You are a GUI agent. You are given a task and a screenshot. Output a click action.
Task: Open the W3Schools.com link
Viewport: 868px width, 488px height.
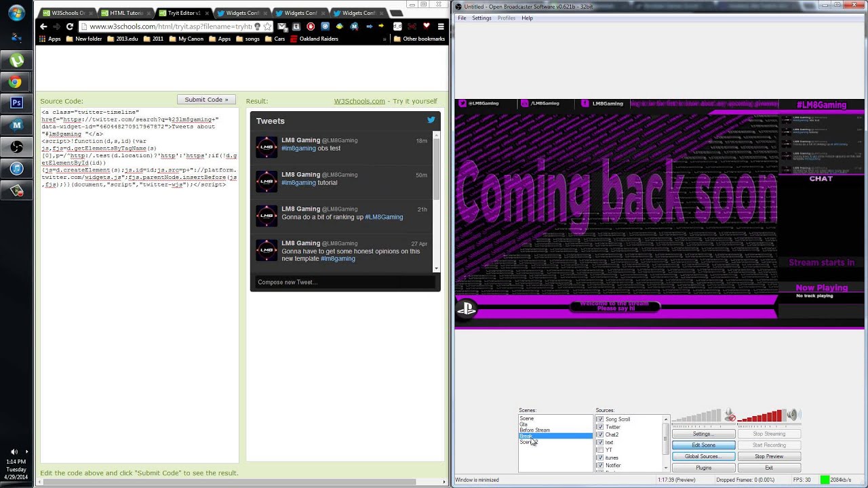point(359,101)
